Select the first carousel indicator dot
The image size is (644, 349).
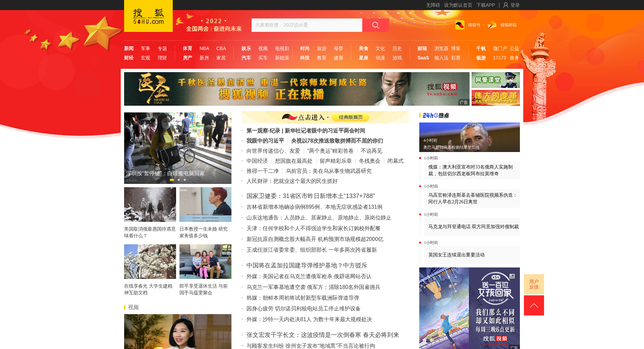click(x=172, y=180)
